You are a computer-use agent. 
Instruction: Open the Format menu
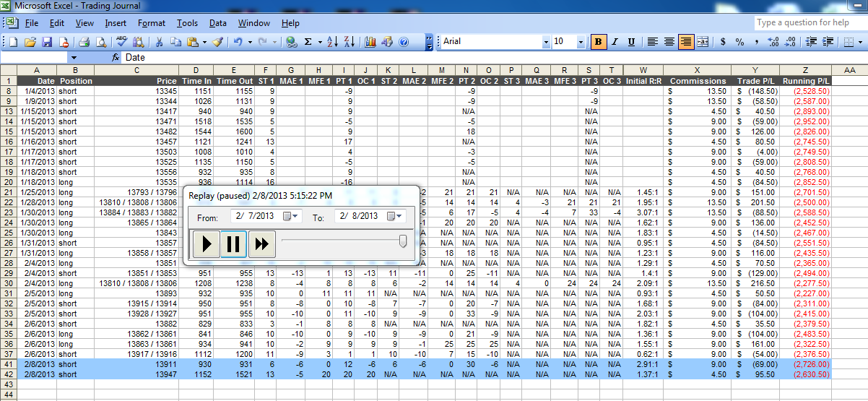tap(152, 23)
